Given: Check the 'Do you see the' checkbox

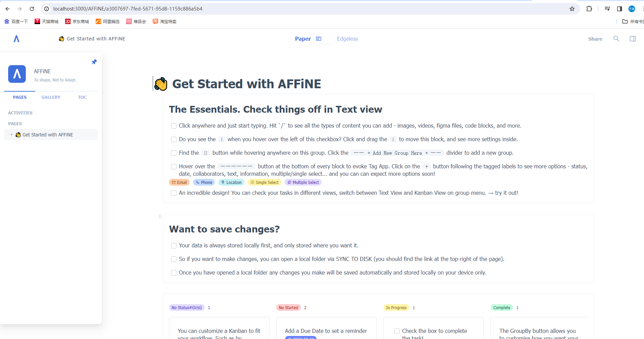Looking at the screenshot, I should [174, 139].
